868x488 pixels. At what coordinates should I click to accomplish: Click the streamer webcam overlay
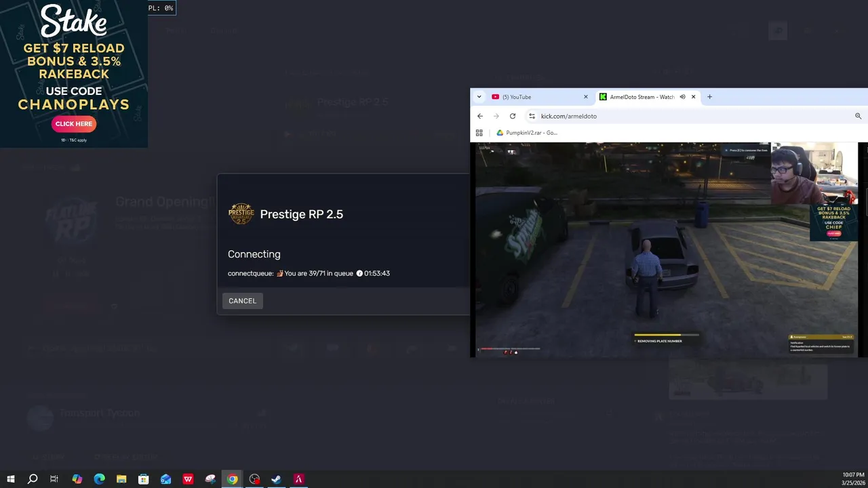(814, 174)
